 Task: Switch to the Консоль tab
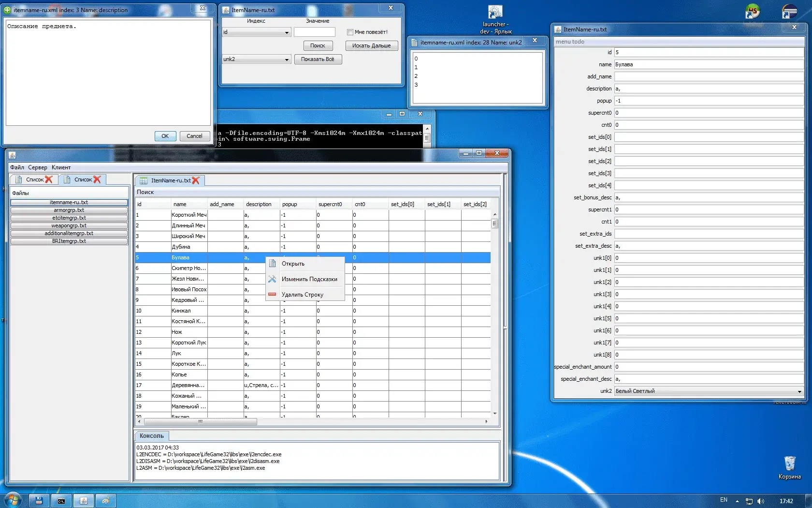coord(152,435)
